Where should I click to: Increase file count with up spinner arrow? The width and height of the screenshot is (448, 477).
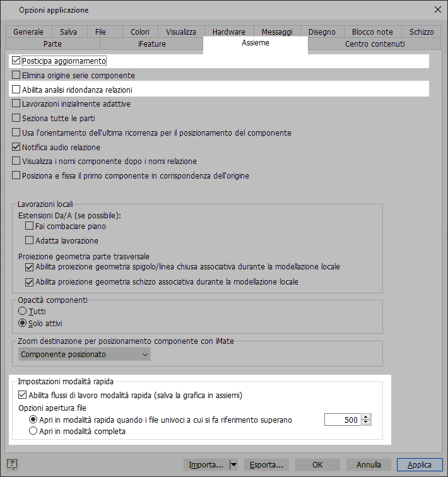pyautogui.click(x=365, y=417)
